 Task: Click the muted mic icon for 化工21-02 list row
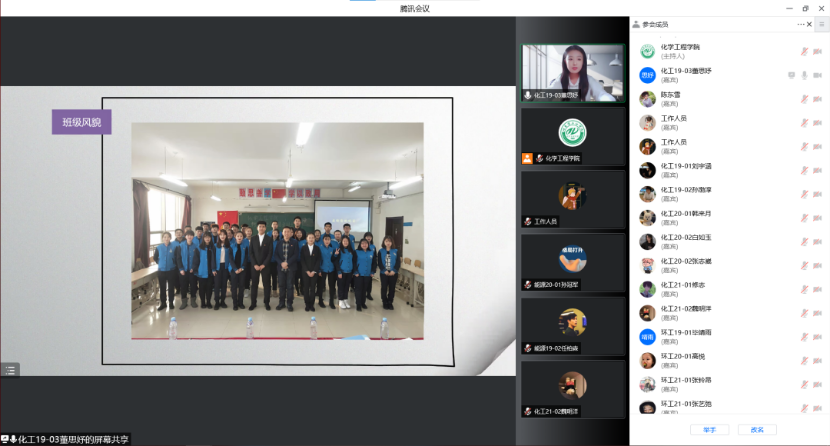[804, 313]
